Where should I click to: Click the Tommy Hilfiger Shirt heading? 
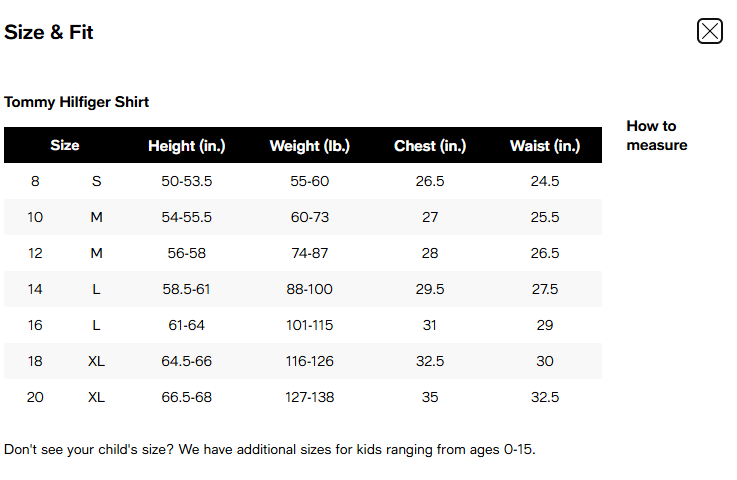click(77, 102)
